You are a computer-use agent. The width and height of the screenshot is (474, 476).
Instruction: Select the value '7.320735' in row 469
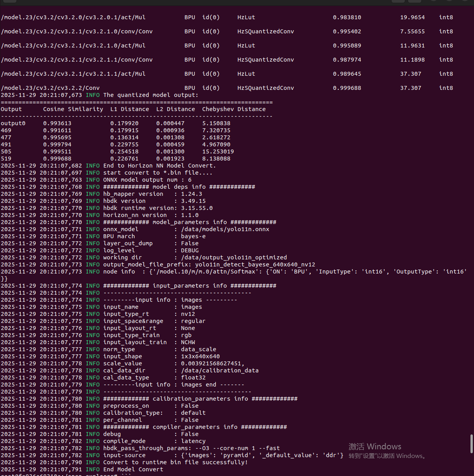click(x=216, y=130)
